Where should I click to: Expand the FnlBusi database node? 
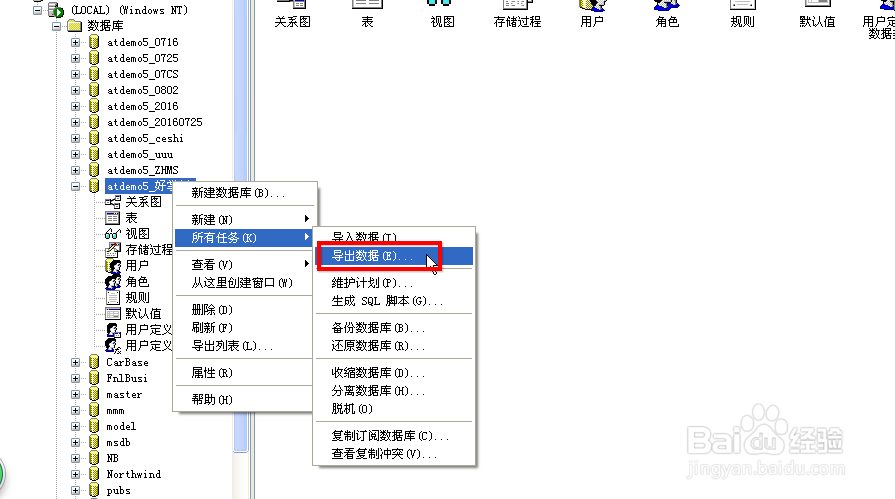(x=75, y=378)
